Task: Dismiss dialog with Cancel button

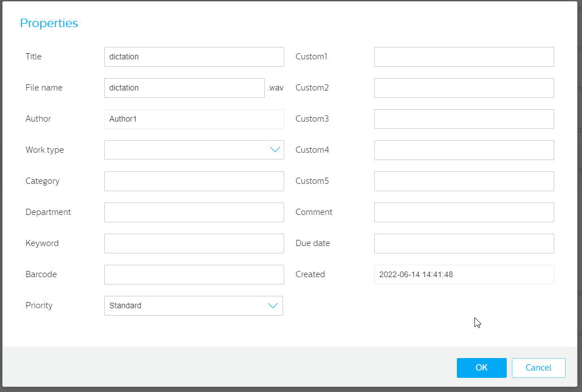Action: [x=538, y=368]
